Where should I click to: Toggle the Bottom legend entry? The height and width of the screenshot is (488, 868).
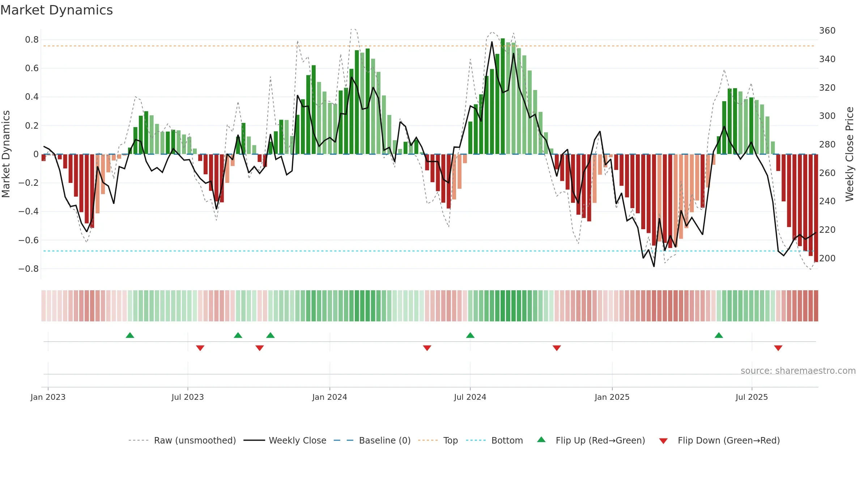tap(494, 440)
